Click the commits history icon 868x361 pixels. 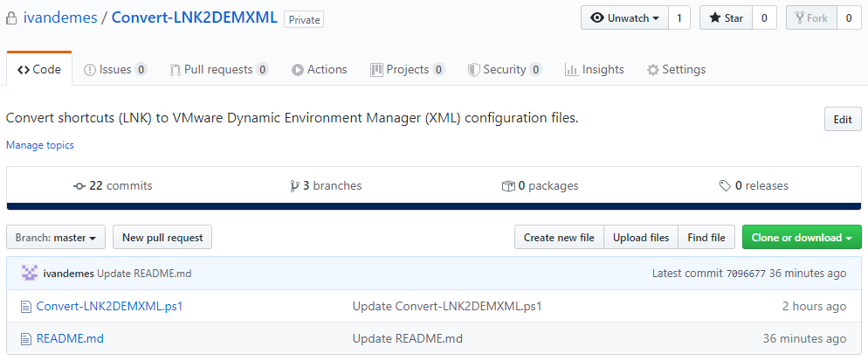coord(79,186)
